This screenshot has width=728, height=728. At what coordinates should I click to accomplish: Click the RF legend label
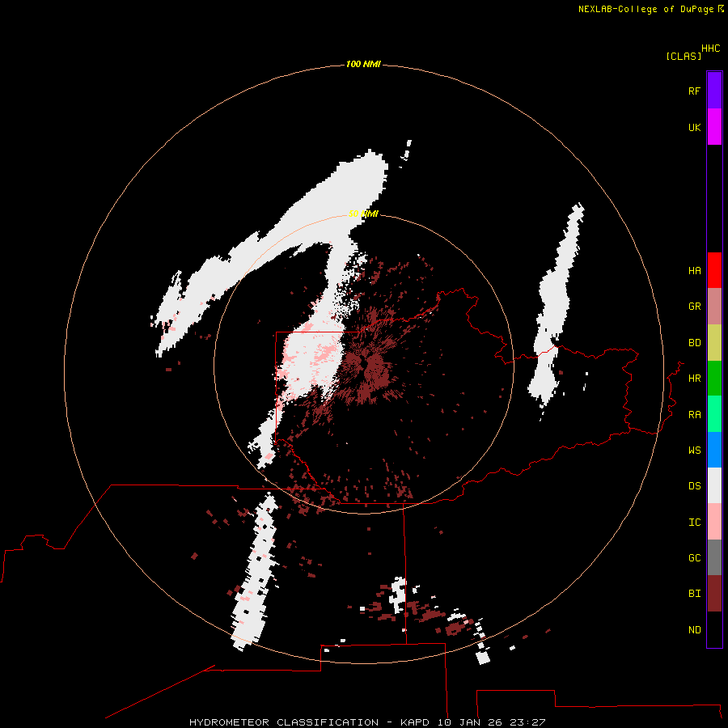pyautogui.click(x=694, y=91)
